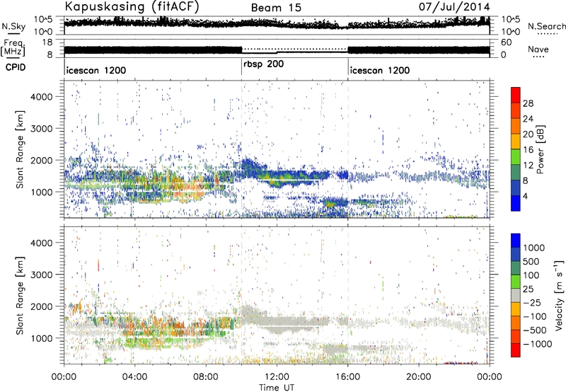Click the '16' tick on Power scale
Image resolution: width=566 pixels, height=392 pixels.
coord(528,150)
